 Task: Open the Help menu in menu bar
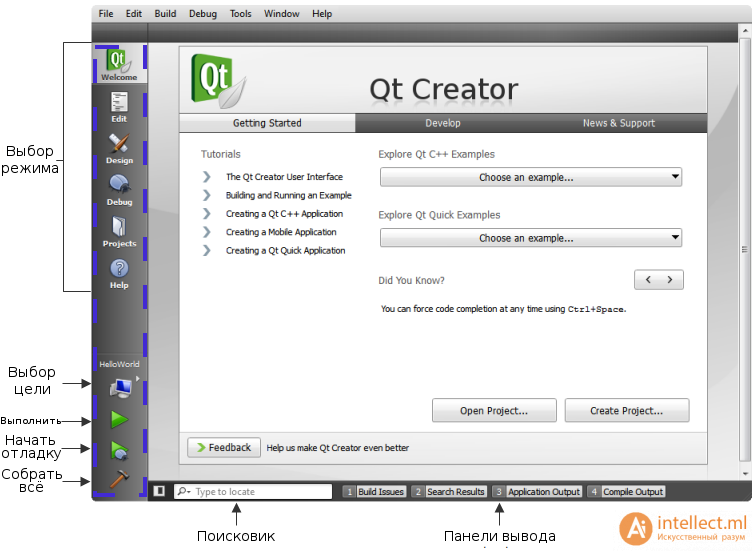click(x=322, y=13)
